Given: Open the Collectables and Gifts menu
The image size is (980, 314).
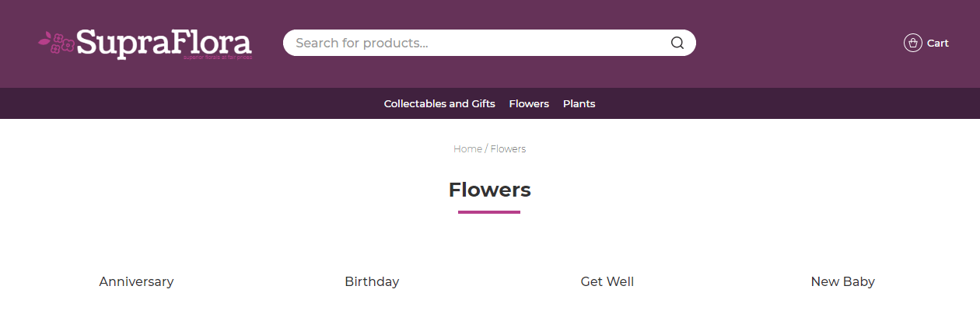Looking at the screenshot, I should pos(439,103).
